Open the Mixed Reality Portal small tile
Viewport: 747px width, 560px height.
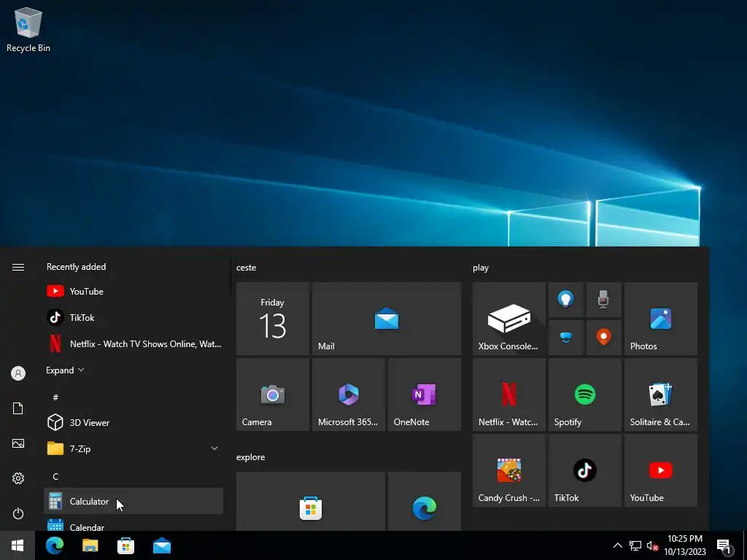pos(565,337)
